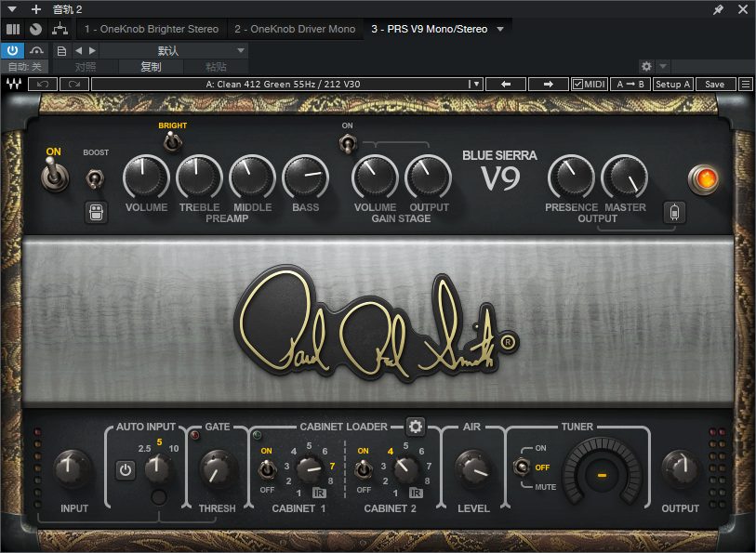Screen dimensions: 756x553
Task: Click the BASS knob
Action: 305,178
